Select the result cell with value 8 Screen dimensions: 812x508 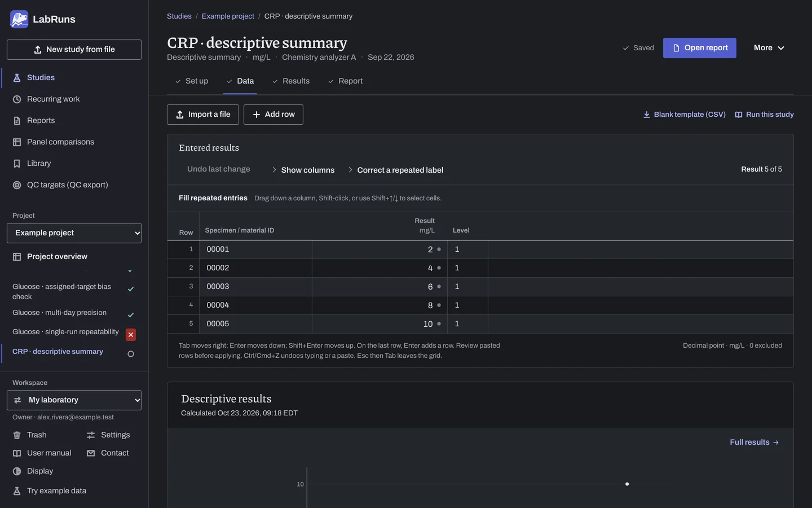coord(379,305)
